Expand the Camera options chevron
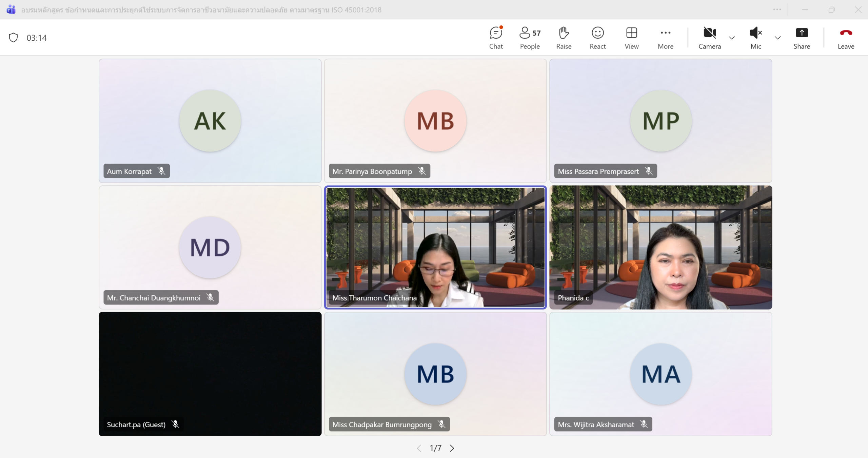This screenshot has height=458, width=868. pos(732,38)
